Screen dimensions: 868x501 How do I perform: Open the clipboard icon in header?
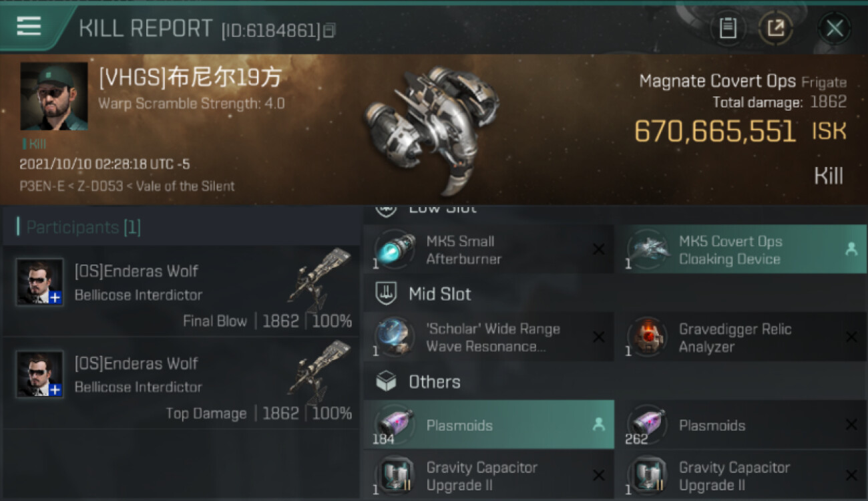click(x=728, y=28)
